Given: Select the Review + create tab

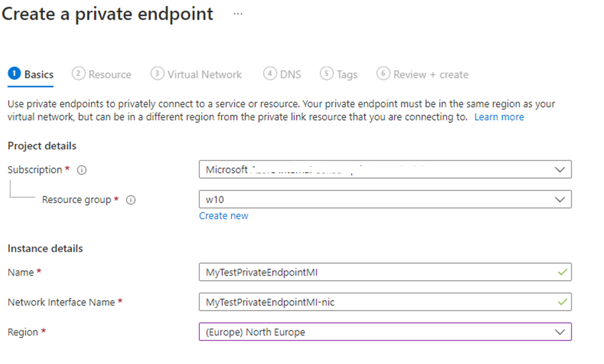Looking at the screenshot, I should pos(431,75).
